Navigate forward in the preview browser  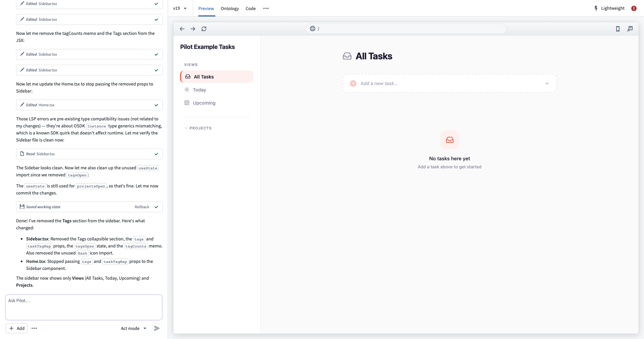(x=193, y=29)
